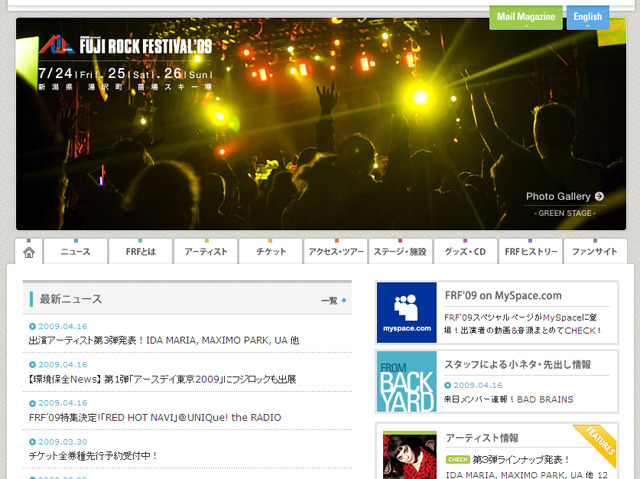Switch to the FRFヒストリー tab
640x479 pixels.
(531, 252)
